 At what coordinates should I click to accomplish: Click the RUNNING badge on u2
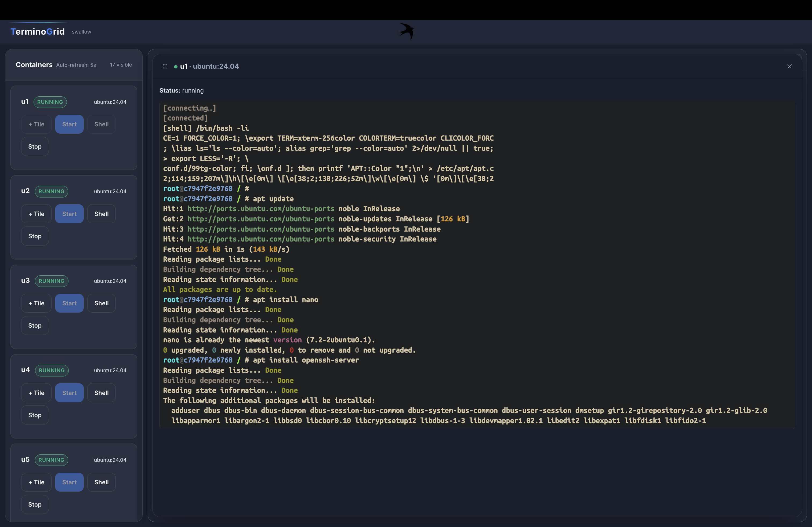click(51, 192)
